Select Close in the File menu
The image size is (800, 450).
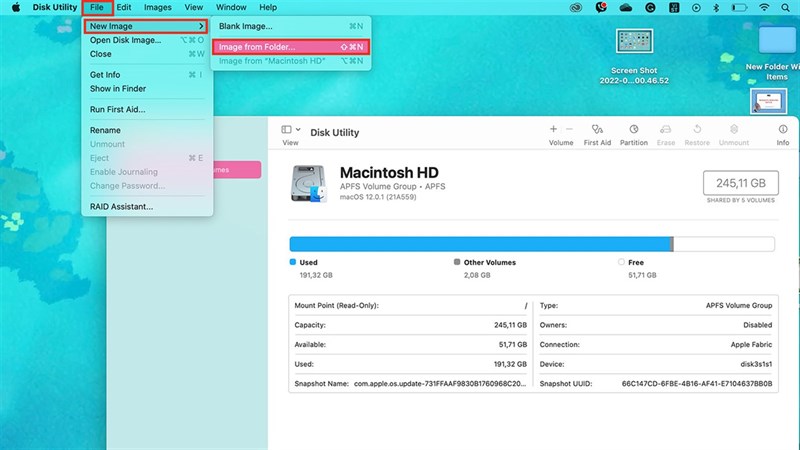click(x=146, y=54)
